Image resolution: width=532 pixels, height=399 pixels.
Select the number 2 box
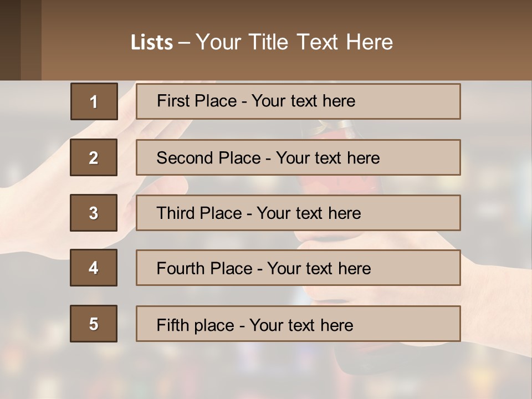(94, 157)
